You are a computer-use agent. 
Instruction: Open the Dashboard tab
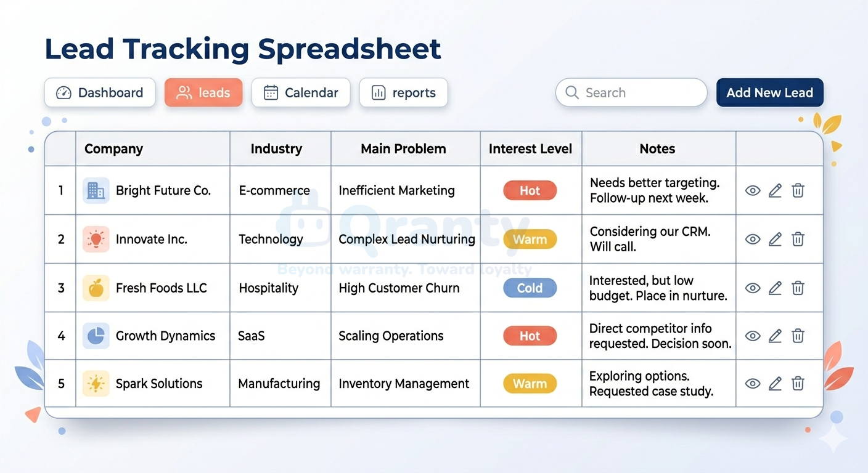(x=100, y=92)
